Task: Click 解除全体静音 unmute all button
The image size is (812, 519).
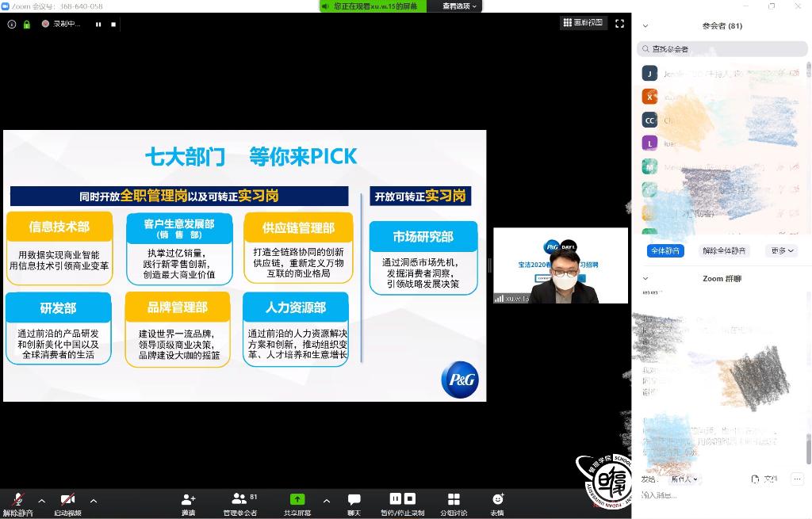Action: click(x=724, y=251)
